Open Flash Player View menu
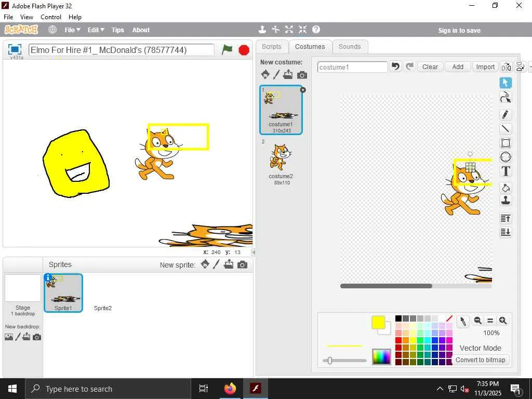 coord(26,17)
